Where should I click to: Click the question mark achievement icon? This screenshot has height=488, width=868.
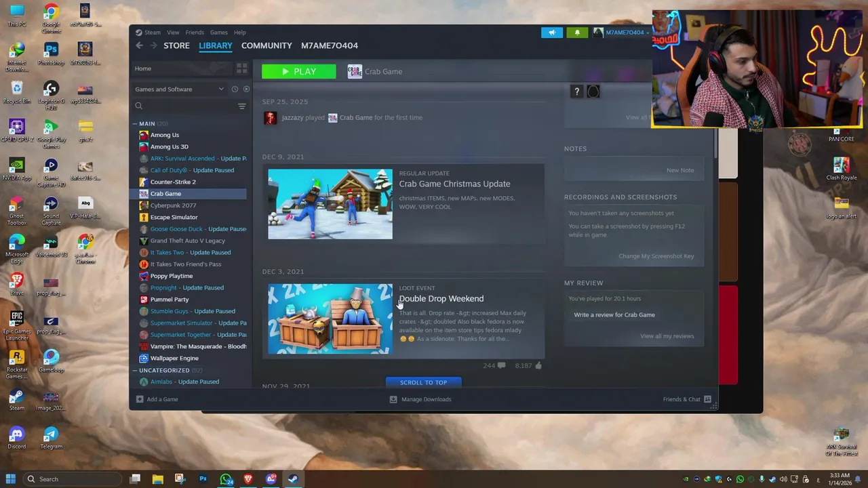(576, 91)
